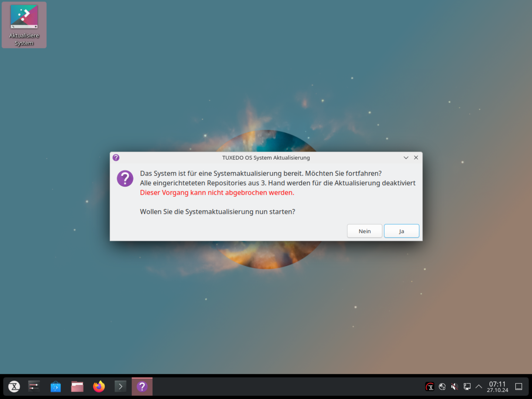Screen dimensions: 532x399
Task: Expand hidden system tray icons arrow
Action: [x=479, y=386]
